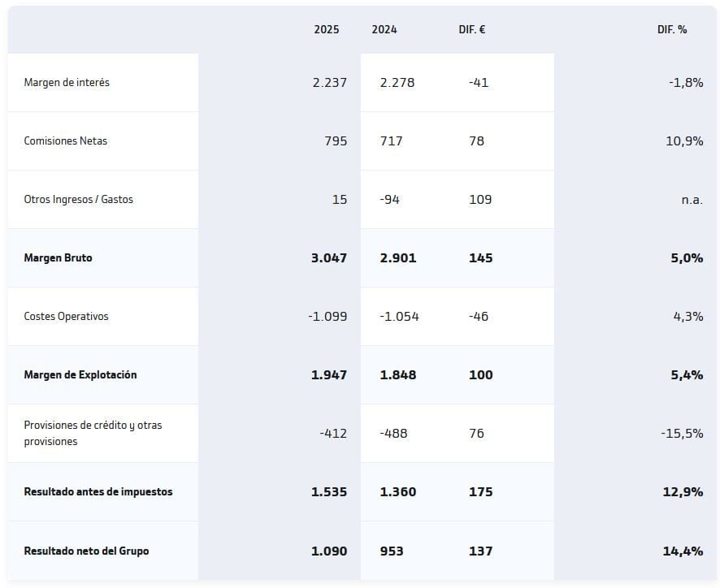Select the 14,4% net result percentage
The width and height of the screenshot is (720, 588).
[x=683, y=551]
